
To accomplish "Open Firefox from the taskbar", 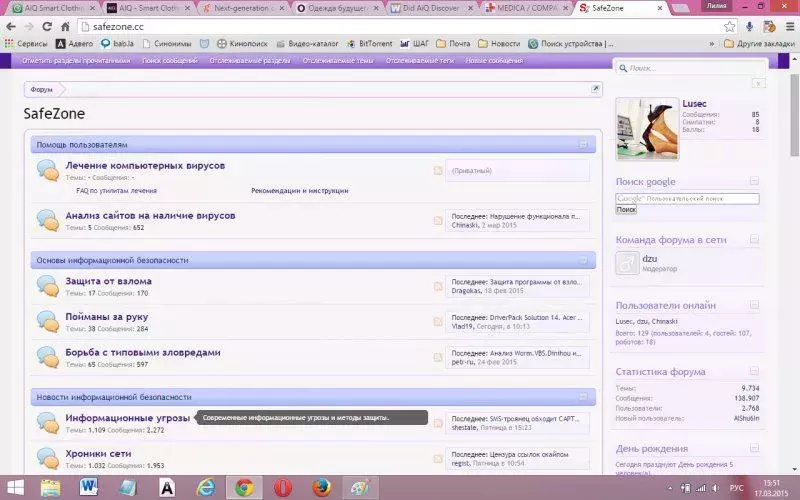I will point(321,488).
